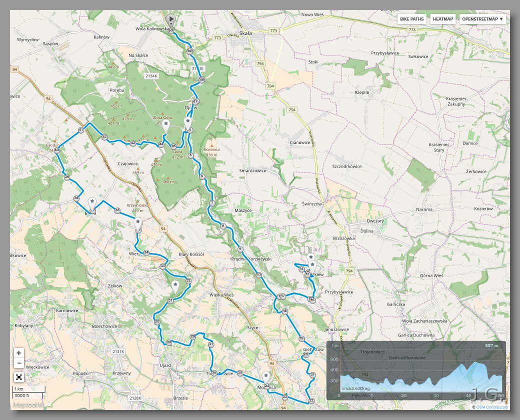
Task: Click kilometer 36 route marker
Action: (117, 210)
